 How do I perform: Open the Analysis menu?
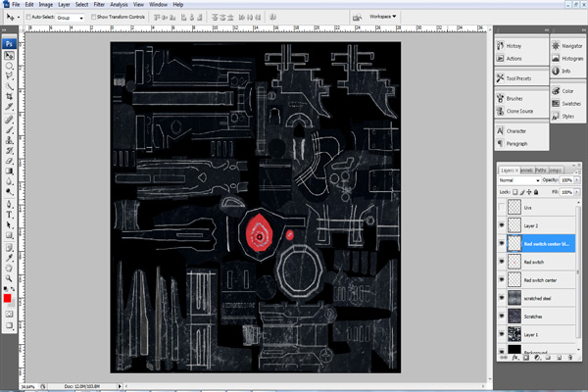point(119,5)
